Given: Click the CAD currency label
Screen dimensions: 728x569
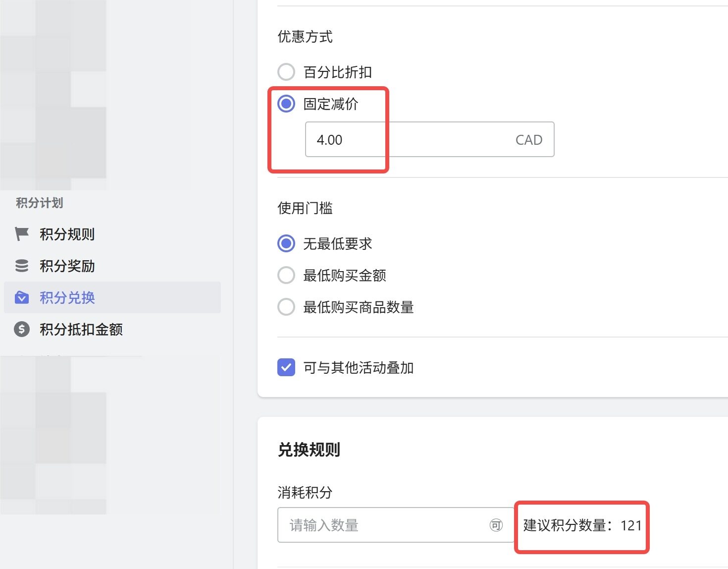Looking at the screenshot, I should click(x=528, y=140).
